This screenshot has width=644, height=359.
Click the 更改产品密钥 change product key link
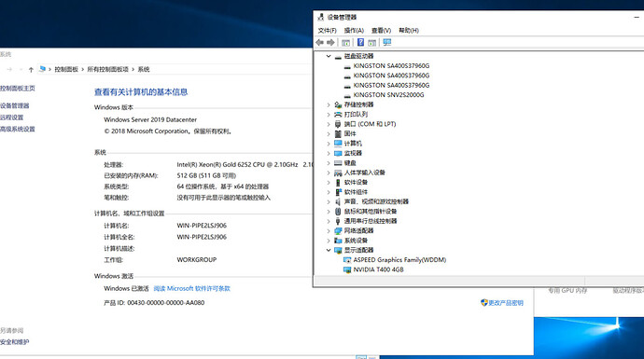coord(502,303)
